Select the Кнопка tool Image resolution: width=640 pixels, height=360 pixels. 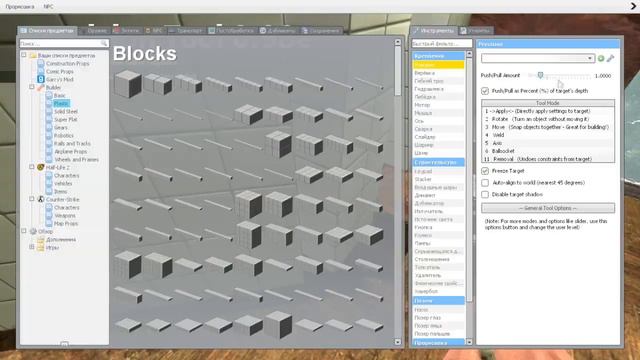438,227
